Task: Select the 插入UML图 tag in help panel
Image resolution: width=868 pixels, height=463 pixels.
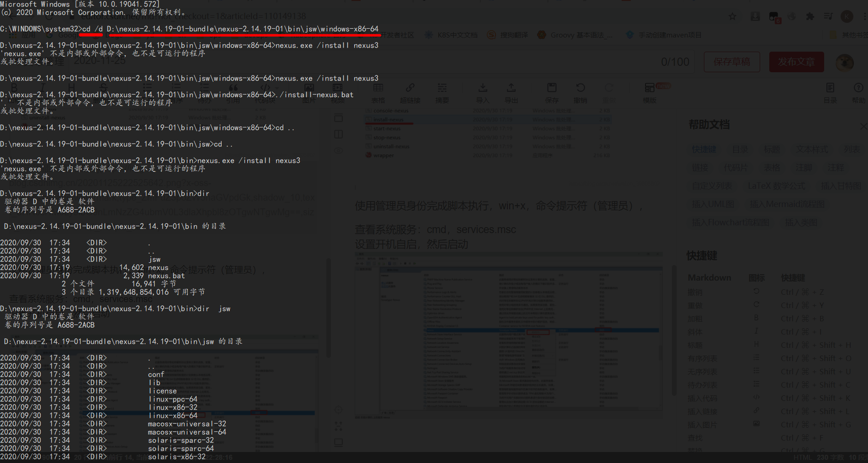Action: pyautogui.click(x=713, y=204)
